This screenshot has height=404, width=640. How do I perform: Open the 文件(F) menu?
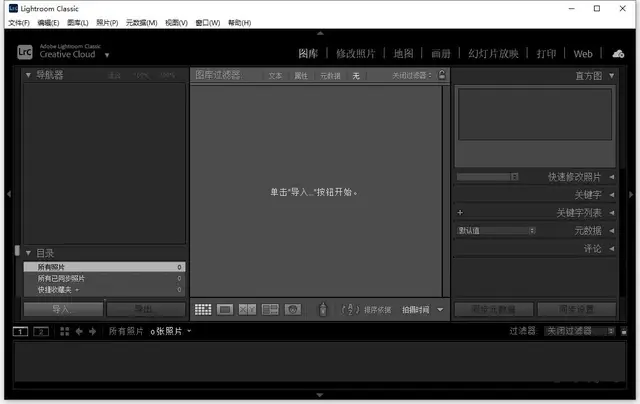[19, 22]
